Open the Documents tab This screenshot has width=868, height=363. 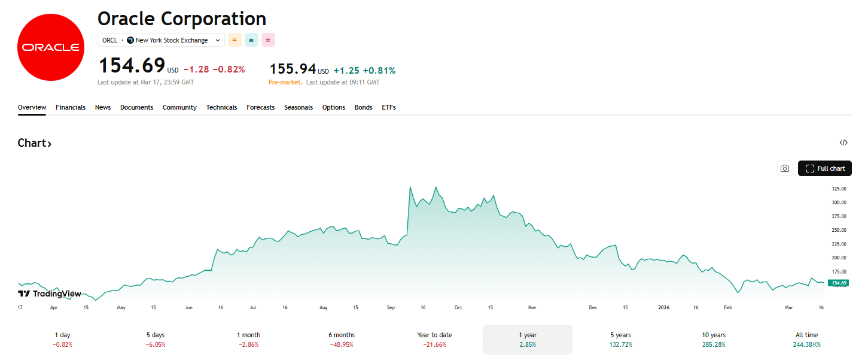(136, 108)
